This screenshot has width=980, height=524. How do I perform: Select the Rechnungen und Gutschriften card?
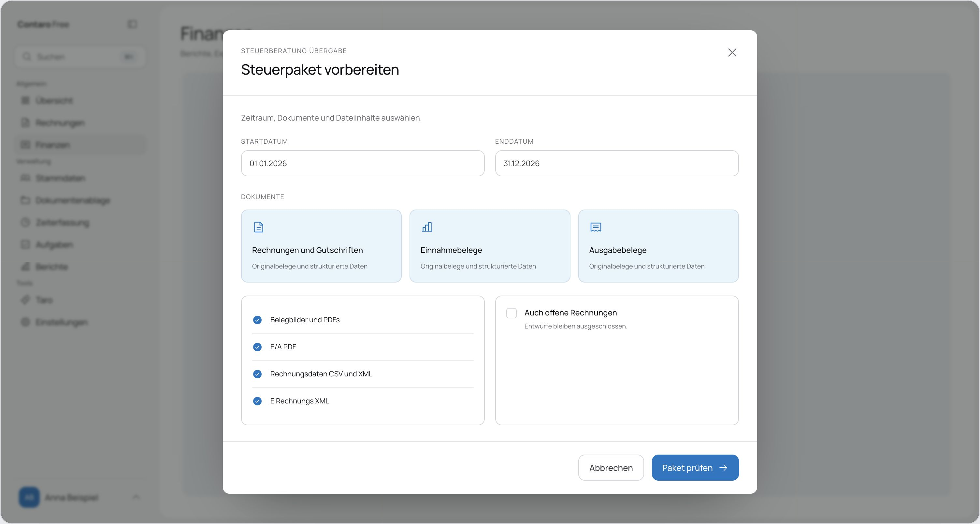321,246
